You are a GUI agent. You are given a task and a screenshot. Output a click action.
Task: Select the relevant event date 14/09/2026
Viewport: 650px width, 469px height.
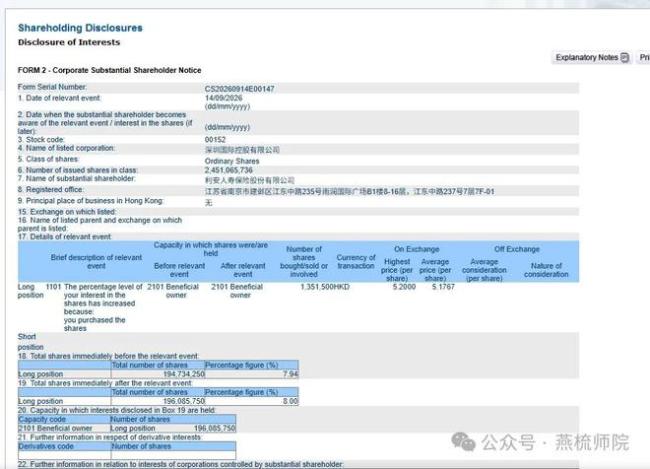(224, 98)
